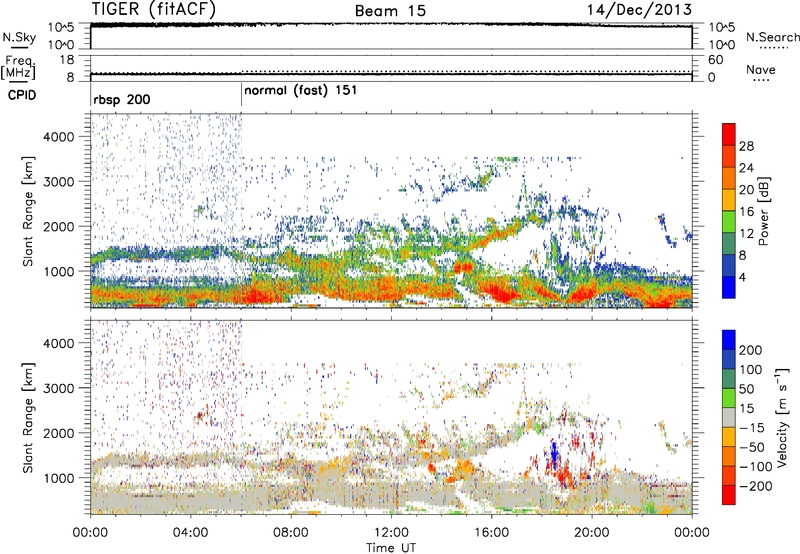Click 3000 tick in power panel
The image size is (800, 554).
click(58, 182)
